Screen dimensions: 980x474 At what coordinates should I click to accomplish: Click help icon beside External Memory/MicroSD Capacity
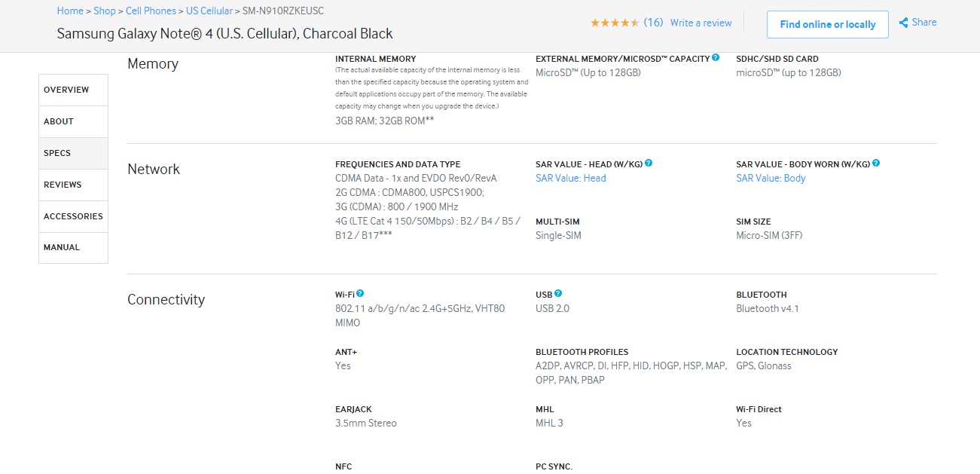[716, 57]
